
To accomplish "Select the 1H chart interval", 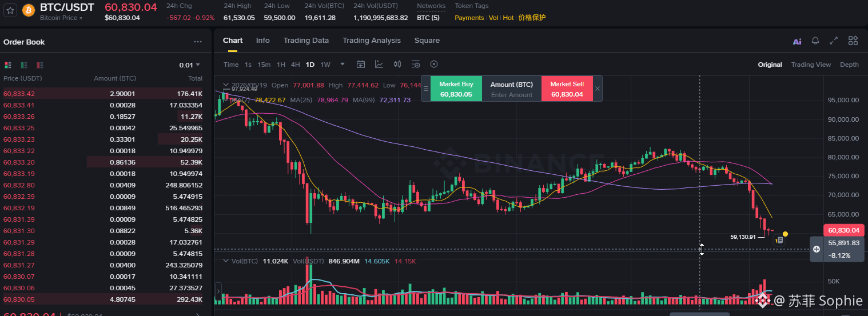I will click(x=281, y=65).
